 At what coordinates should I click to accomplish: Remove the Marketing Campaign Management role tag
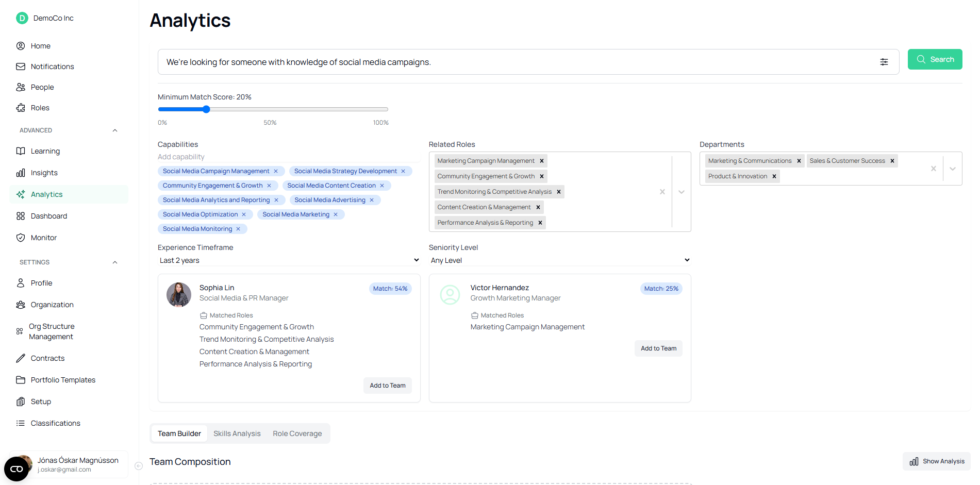pyautogui.click(x=542, y=161)
